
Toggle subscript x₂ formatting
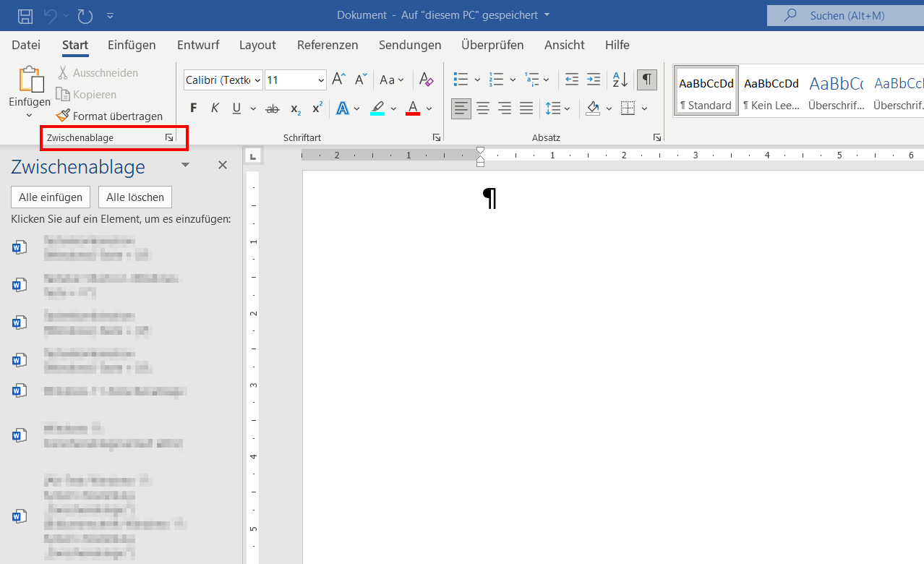[x=295, y=108]
